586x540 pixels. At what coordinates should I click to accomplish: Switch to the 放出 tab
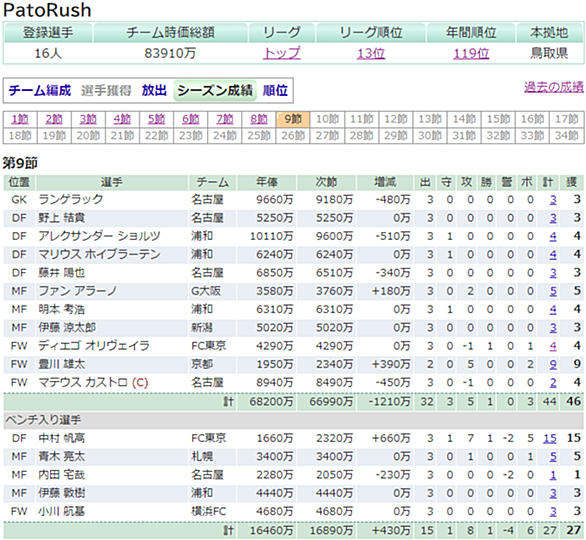click(x=154, y=90)
